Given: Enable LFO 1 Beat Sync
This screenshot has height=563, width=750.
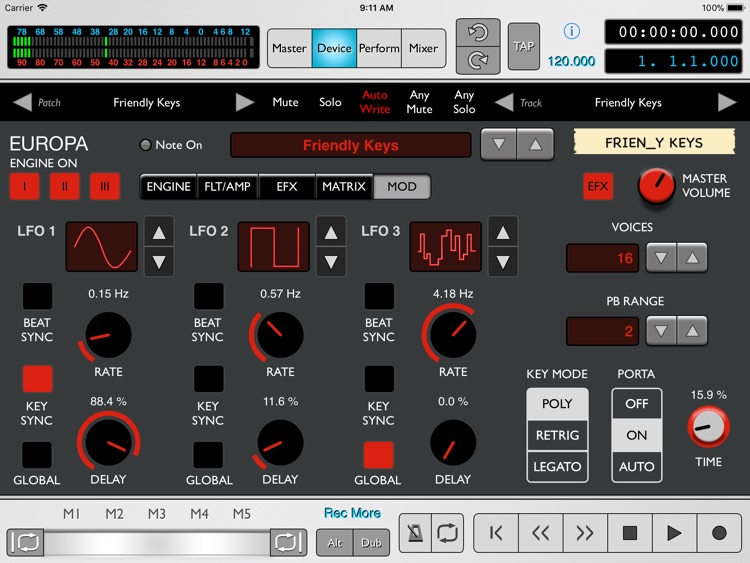Looking at the screenshot, I should [x=37, y=296].
